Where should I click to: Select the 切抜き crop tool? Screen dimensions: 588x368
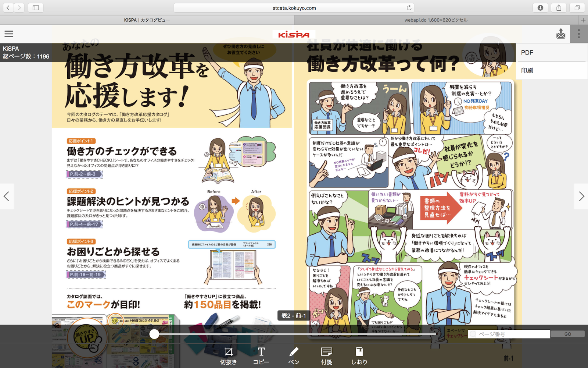(x=229, y=356)
